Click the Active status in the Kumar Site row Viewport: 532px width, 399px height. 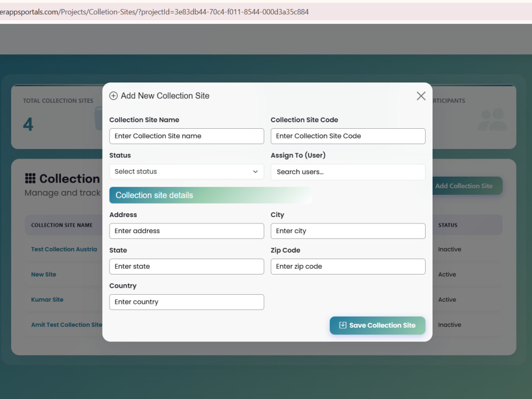(x=447, y=300)
